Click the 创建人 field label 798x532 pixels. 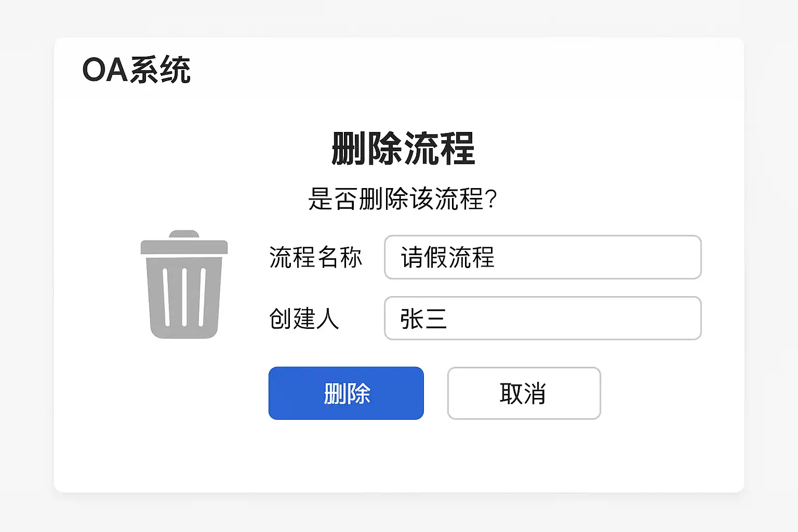(304, 318)
